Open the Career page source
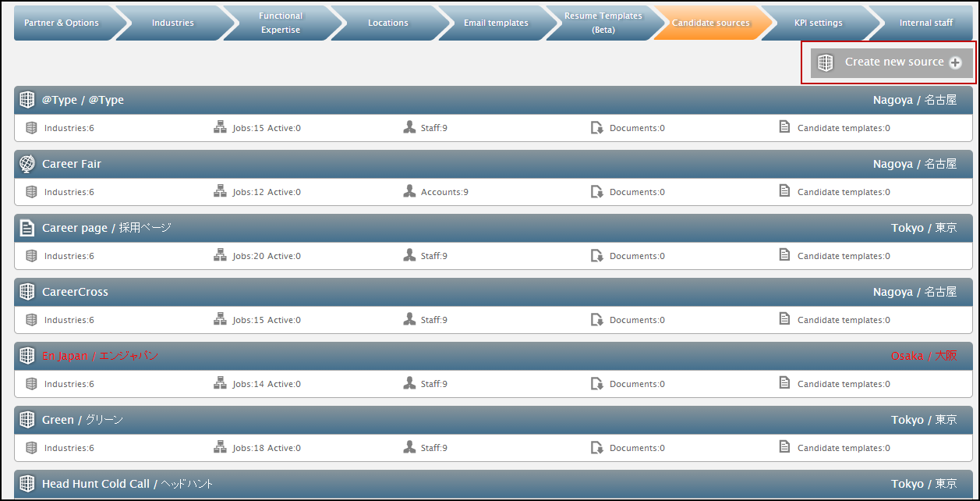The image size is (980, 501). coord(494,228)
